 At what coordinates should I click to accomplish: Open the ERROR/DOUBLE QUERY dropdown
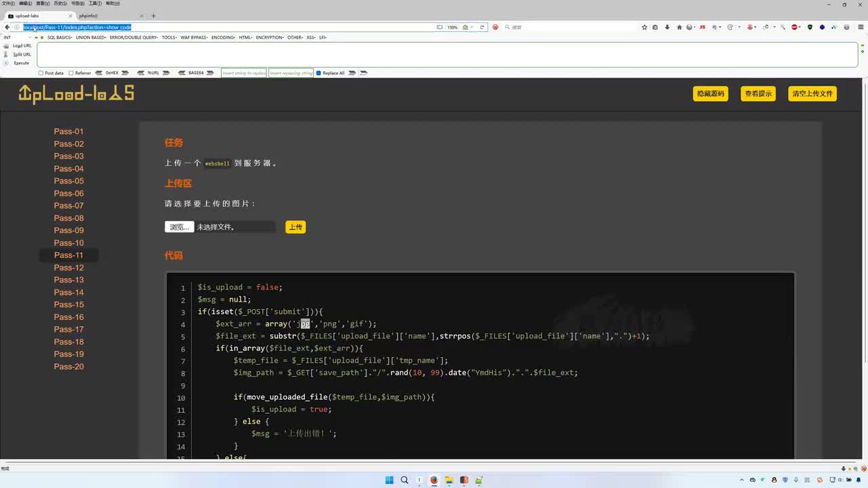pyautogui.click(x=134, y=37)
